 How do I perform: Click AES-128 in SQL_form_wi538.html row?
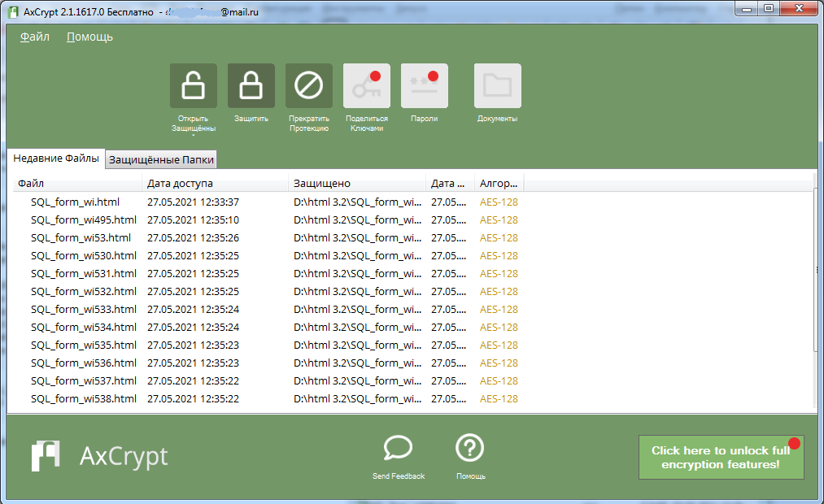point(499,398)
